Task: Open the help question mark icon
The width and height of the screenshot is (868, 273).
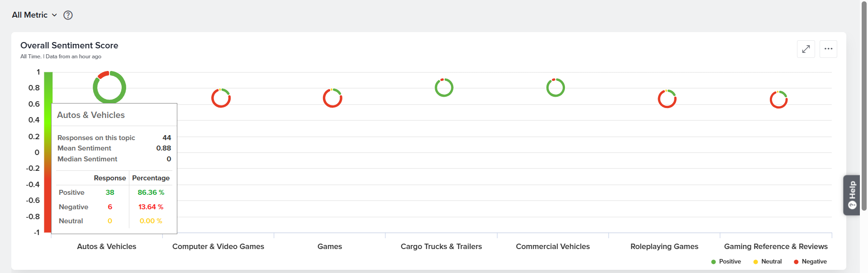Action: point(68,15)
